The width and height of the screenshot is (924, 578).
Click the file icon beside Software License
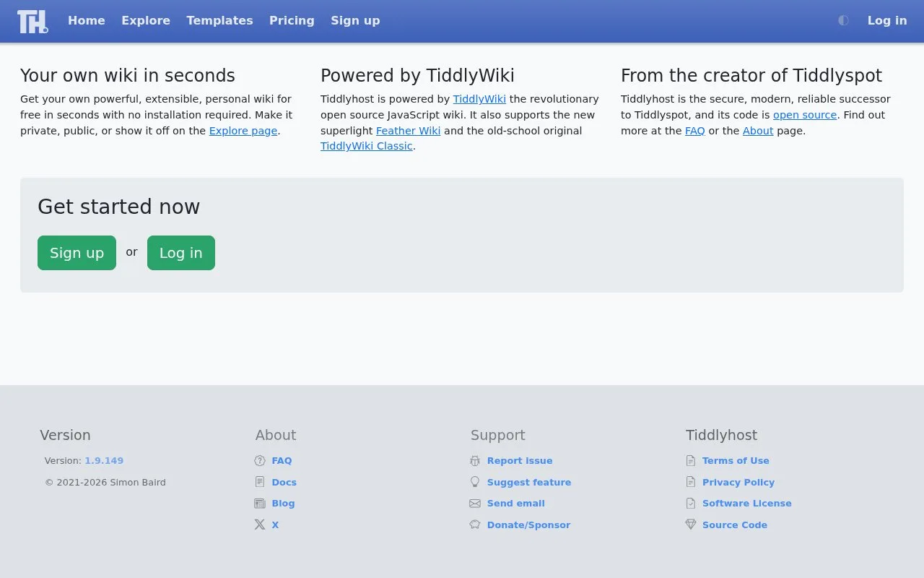pyautogui.click(x=691, y=504)
